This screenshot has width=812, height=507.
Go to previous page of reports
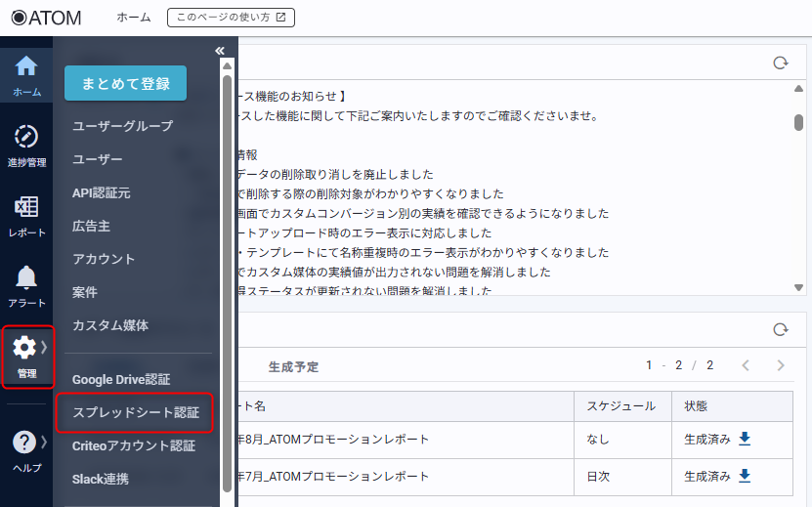745,365
